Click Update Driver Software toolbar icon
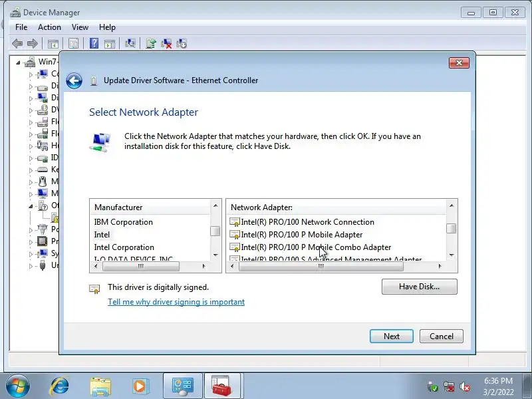This screenshot has width=532, height=399. click(x=151, y=43)
